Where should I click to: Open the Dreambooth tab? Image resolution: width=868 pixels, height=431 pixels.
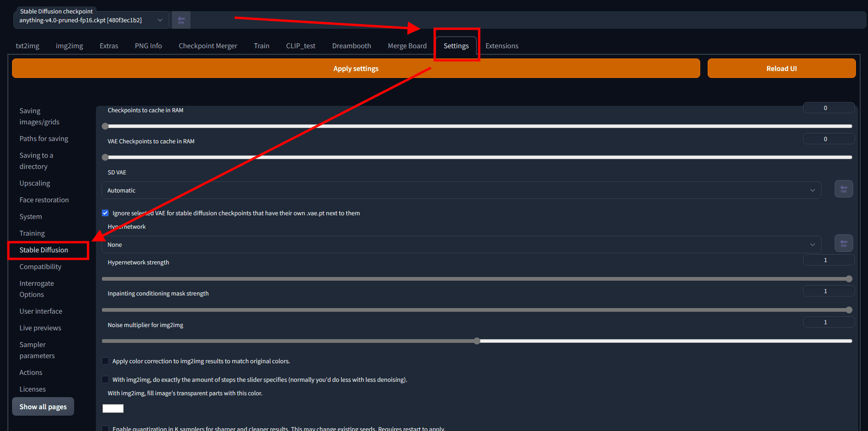[x=351, y=46]
